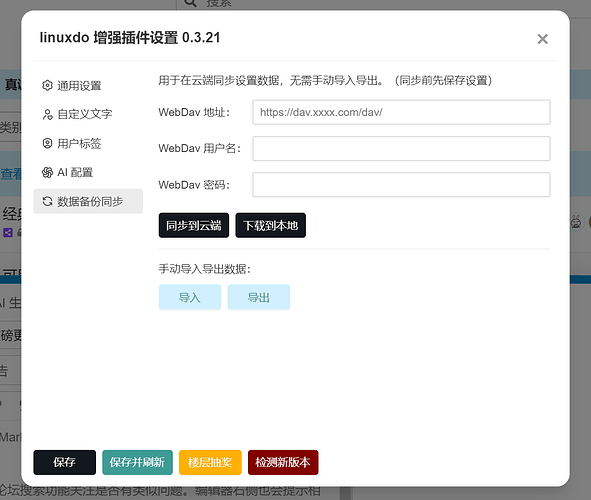Select the 数据备份同步 tab
Viewport: 591px width, 500px height.
coord(88,201)
